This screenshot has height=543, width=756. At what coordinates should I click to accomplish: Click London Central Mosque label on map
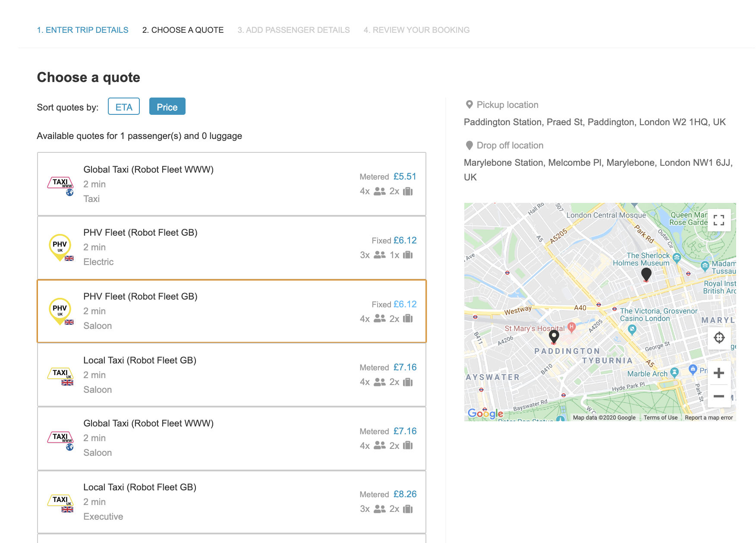pyautogui.click(x=606, y=215)
